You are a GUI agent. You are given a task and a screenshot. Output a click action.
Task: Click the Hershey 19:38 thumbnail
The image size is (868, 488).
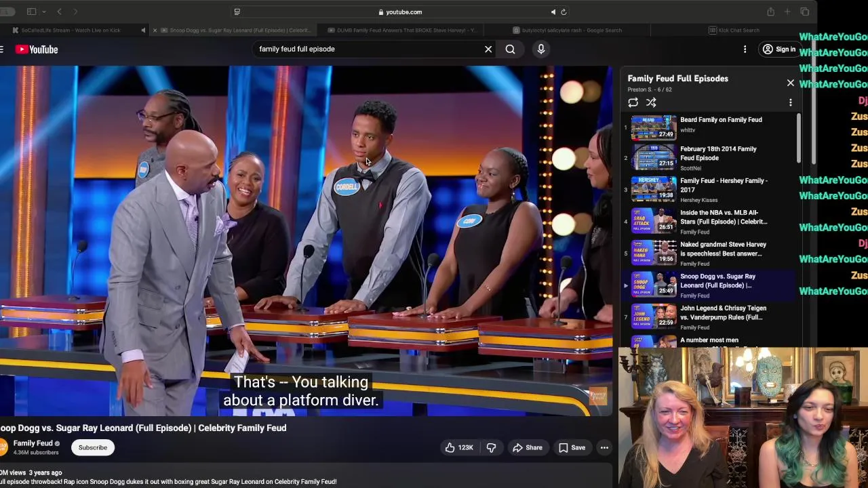point(654,190)
